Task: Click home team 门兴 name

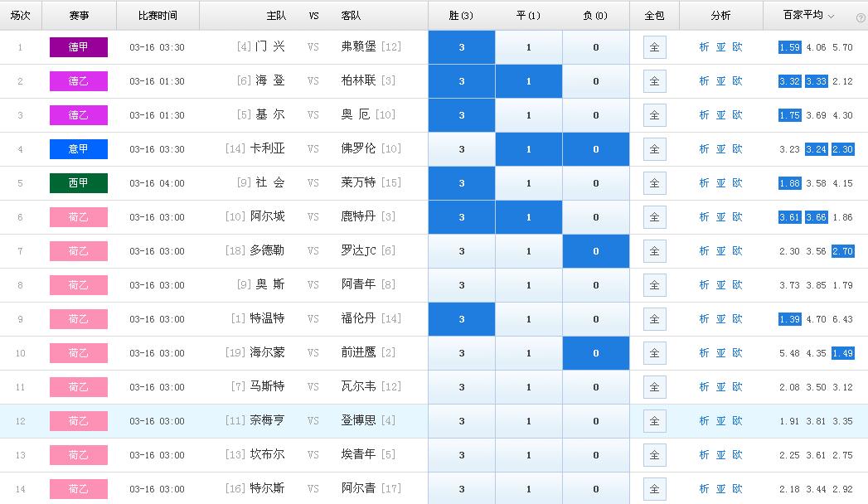Action: pyautogui.click(x=270, y=46)
